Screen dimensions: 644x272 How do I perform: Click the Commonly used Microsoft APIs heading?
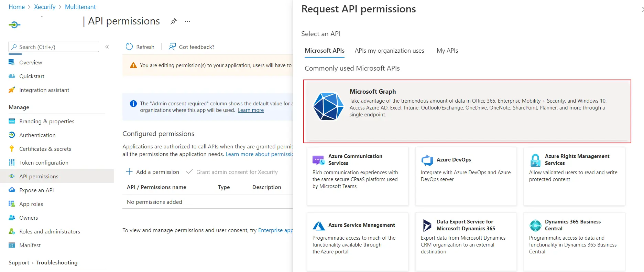[352, 68]
